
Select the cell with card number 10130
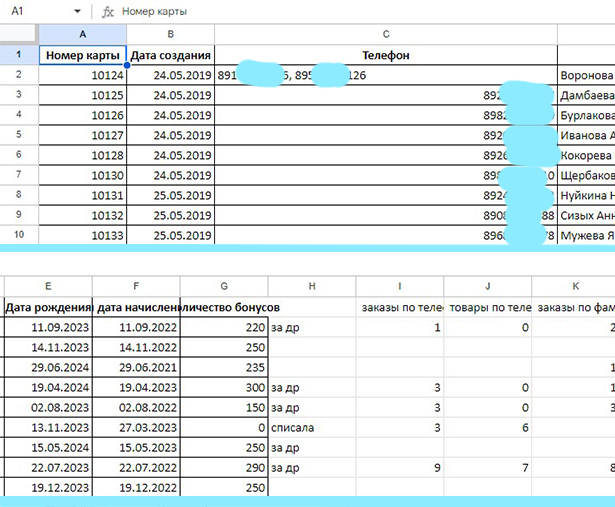tap(82, 175)
